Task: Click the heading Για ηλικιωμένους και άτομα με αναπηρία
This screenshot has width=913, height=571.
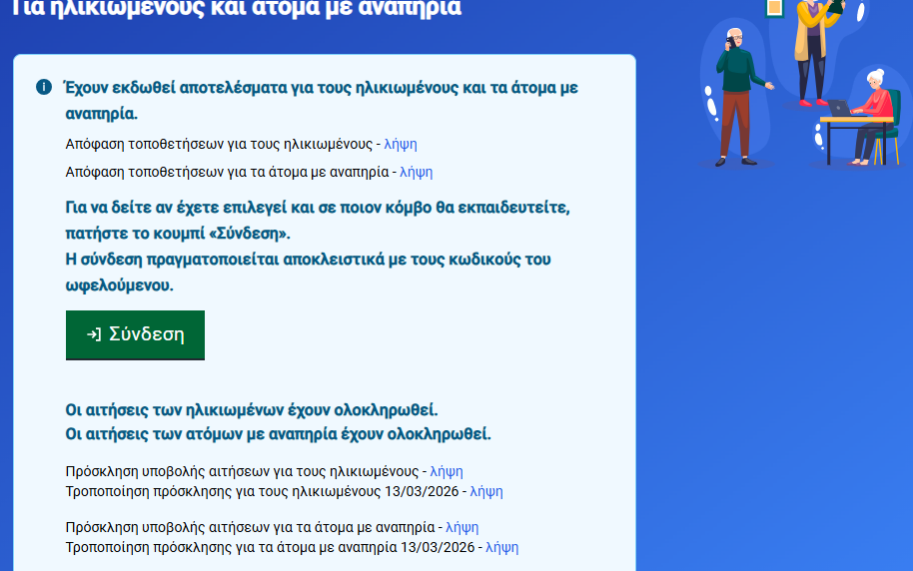Action: click(236, 10)
